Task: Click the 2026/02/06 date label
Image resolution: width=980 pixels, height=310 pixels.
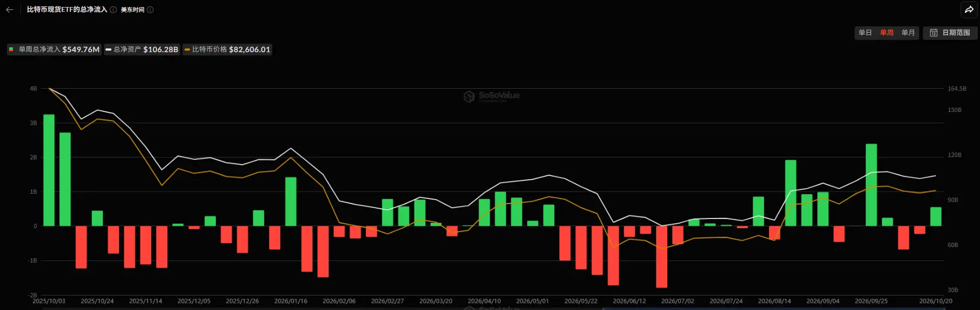Action: point(340,301)
